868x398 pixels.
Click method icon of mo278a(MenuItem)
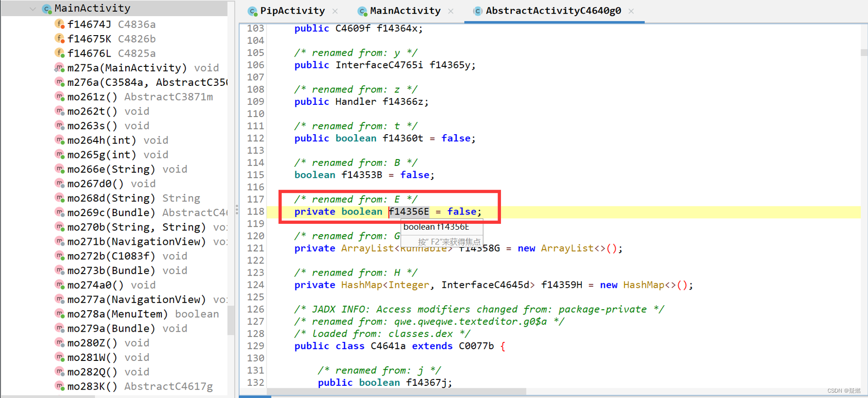click(59, 314)
